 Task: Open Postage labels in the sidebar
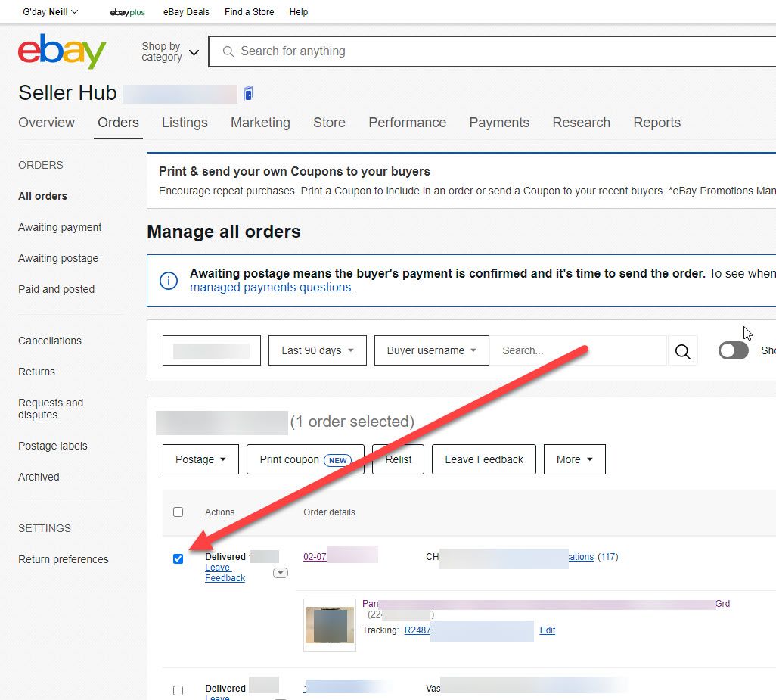[52, 446]
